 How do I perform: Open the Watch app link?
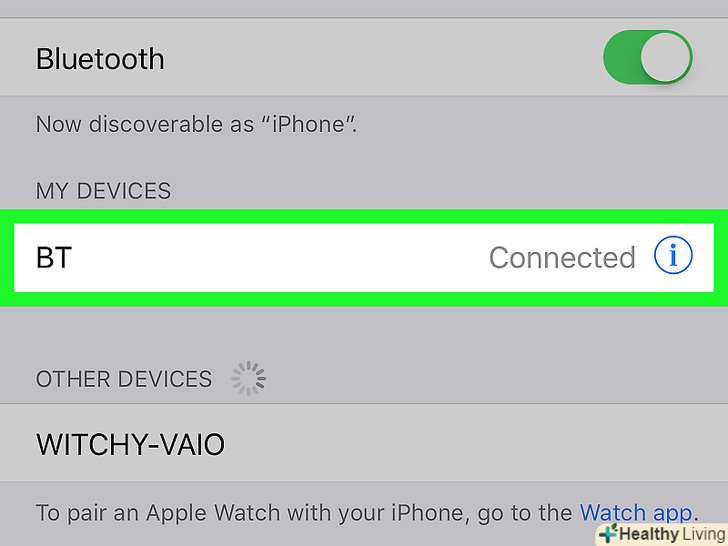(x=636, y=513)
